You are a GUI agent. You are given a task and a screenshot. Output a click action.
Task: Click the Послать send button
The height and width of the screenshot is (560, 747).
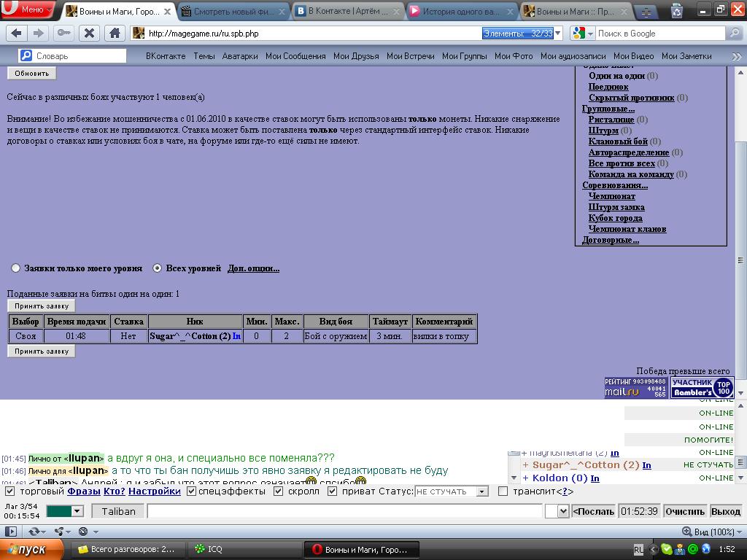click(594, 511)
